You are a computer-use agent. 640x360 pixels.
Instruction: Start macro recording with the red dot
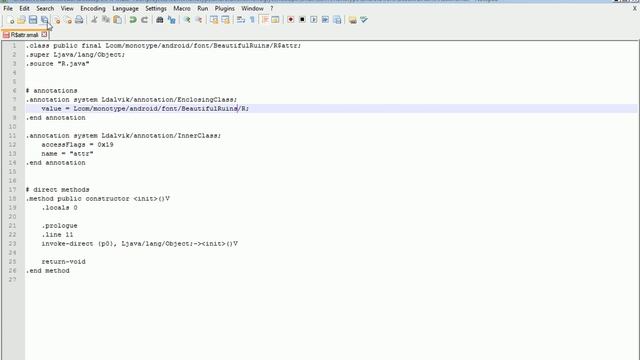(x=291, y=20)
